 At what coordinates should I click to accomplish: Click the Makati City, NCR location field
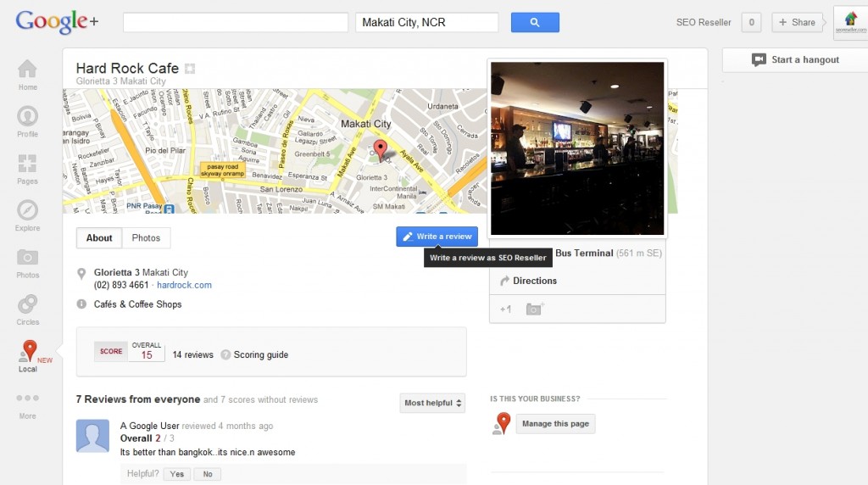pyautogui.click(x=427, y=22)
